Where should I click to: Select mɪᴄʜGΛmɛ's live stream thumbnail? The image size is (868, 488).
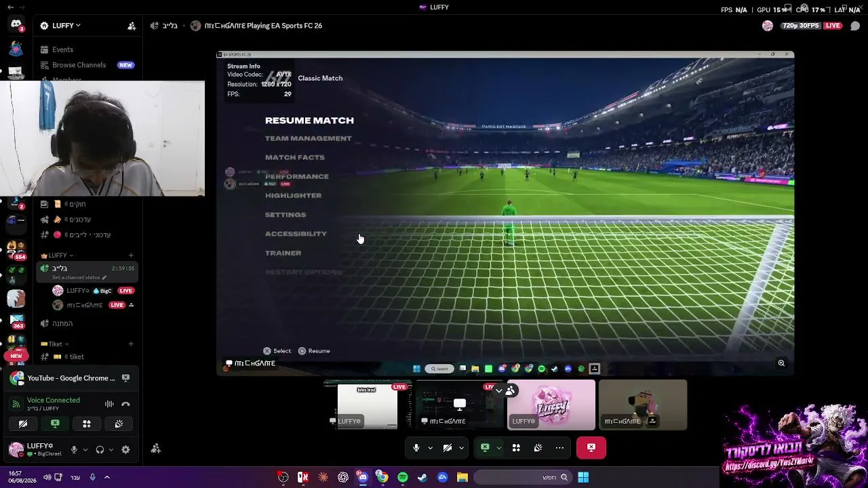click(x=459, y=405)
